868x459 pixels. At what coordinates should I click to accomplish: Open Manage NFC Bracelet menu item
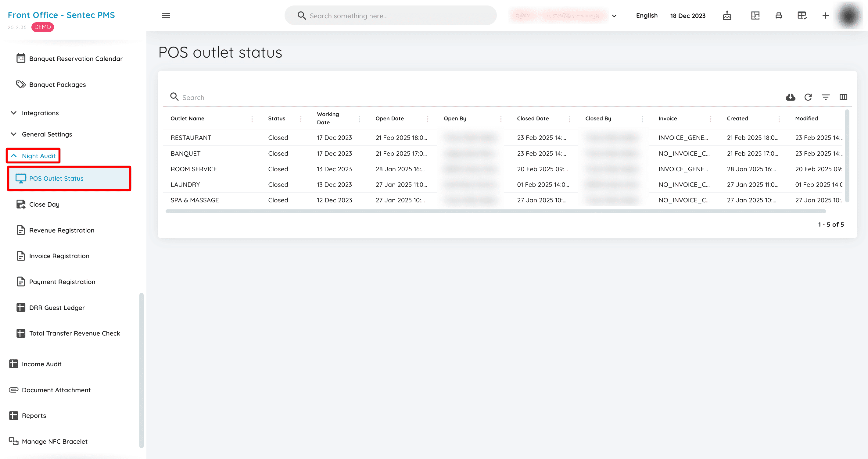48,442
